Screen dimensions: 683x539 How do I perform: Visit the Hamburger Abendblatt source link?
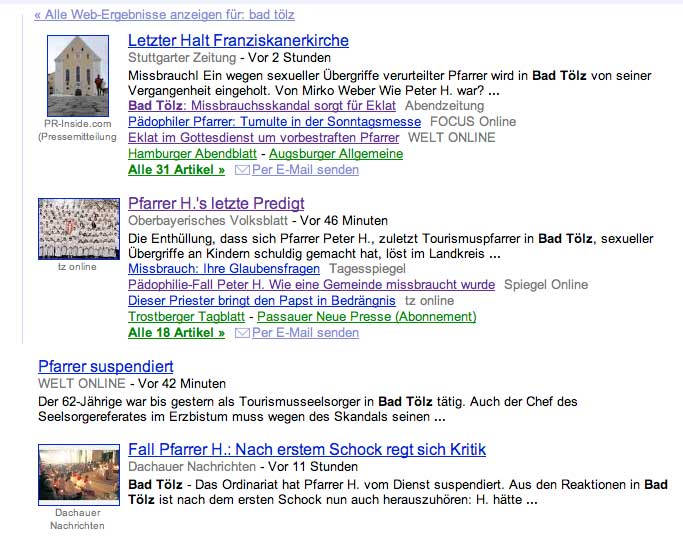(x=189, y=154)
